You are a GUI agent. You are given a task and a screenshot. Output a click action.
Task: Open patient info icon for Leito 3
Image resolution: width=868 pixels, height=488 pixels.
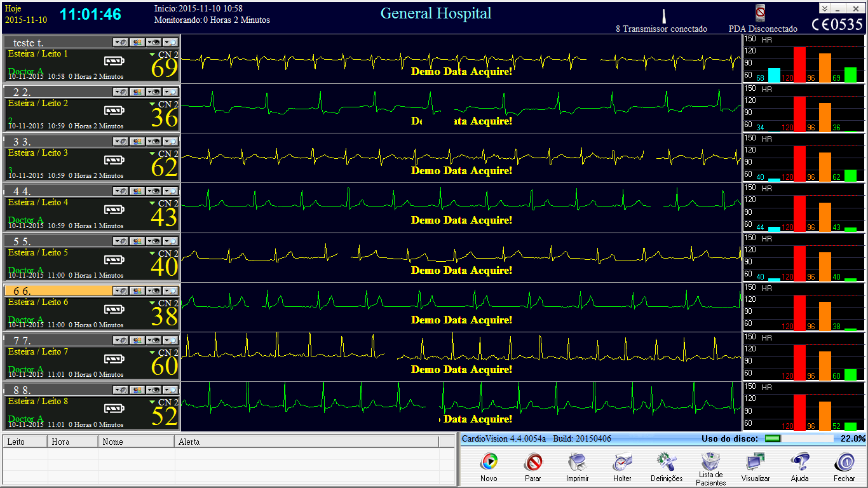tap(137, 141)
